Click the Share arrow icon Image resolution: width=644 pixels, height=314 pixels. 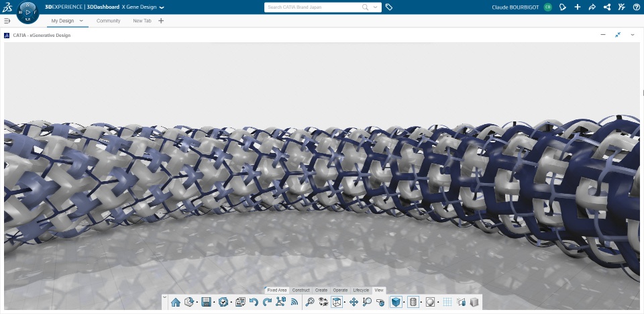pos(592,7)
